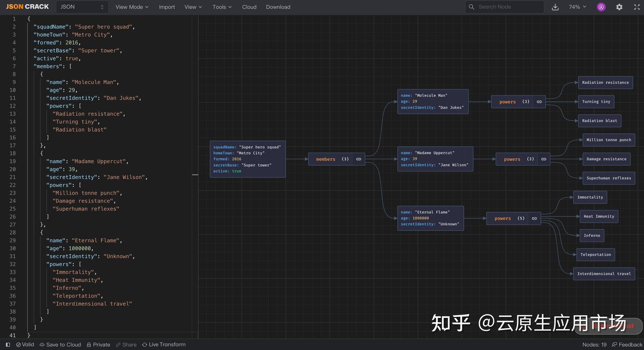The width and height of the screenshot is (644, 350).
Task: Click the account avatar icon
Action: [x=601, y=7]
